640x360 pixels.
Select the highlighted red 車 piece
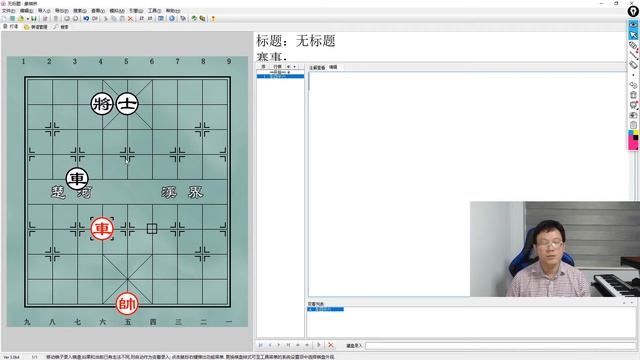pos(102,229)
